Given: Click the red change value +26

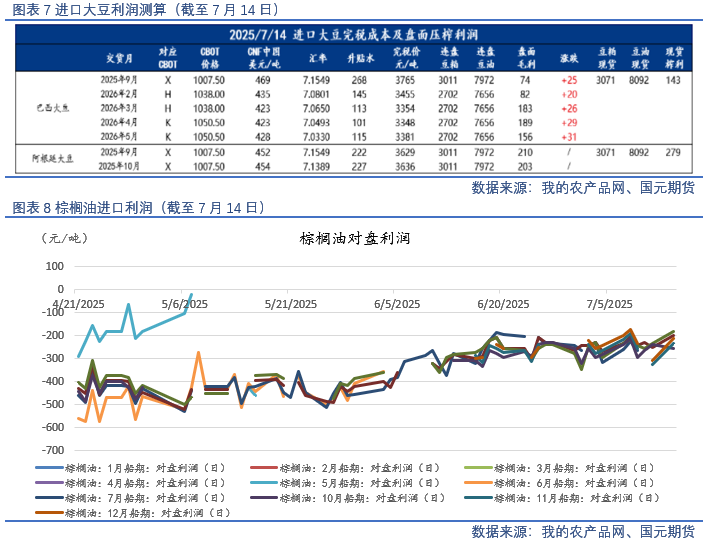Looking at the screenshot, I should click(x=569, y=108).
